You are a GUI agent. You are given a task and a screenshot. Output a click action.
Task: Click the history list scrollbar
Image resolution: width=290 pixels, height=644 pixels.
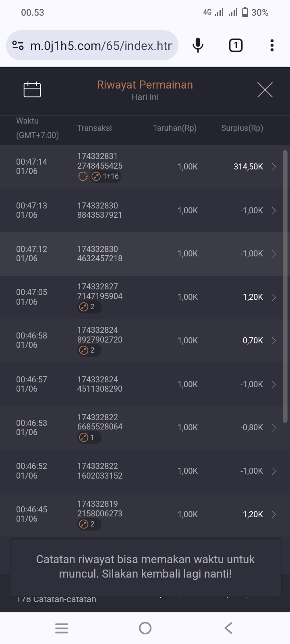pos(285,286)
